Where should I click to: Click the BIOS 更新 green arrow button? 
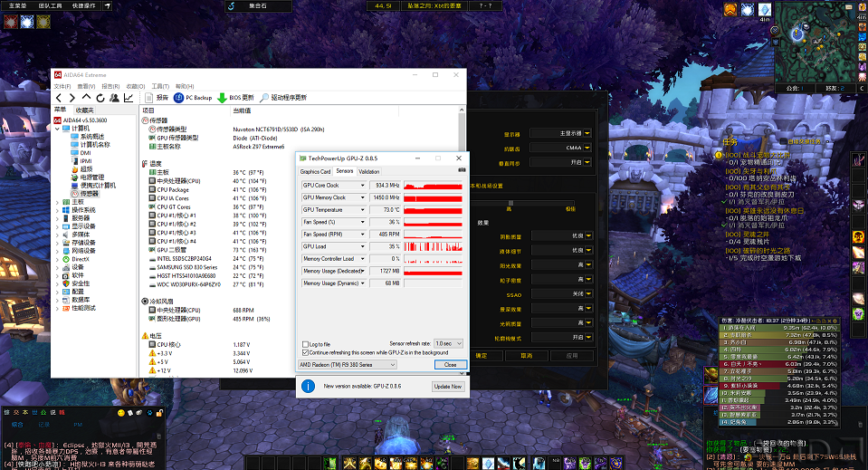[236, 98]
